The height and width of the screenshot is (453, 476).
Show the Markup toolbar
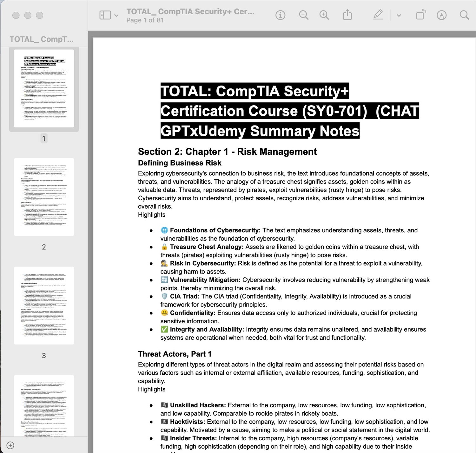pos(441,15)
